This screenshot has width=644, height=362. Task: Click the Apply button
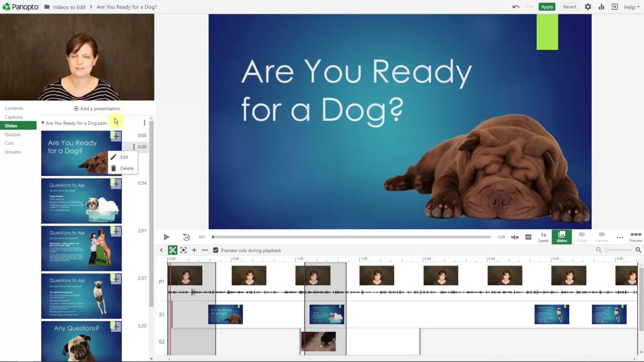point(547,7)
